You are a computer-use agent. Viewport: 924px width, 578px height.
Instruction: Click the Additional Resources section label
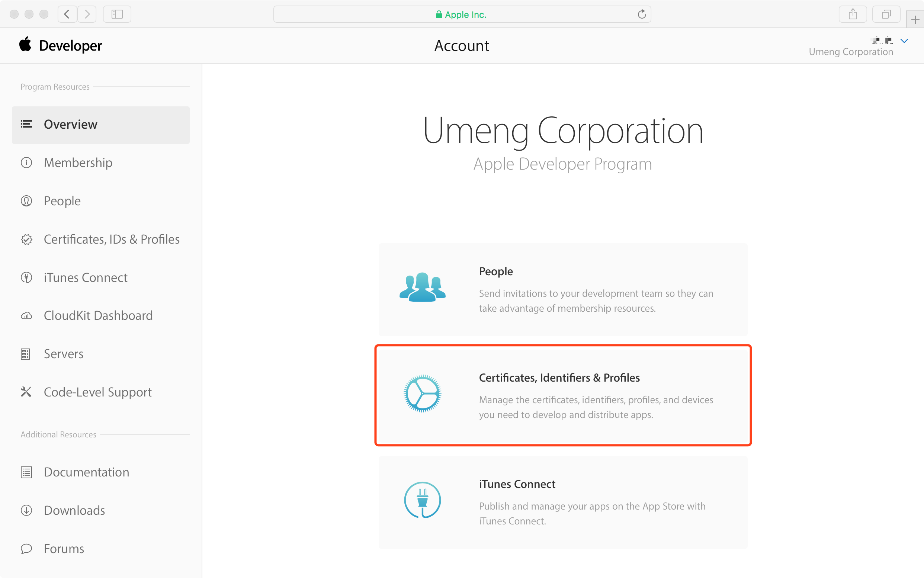[x=58, y=435]
